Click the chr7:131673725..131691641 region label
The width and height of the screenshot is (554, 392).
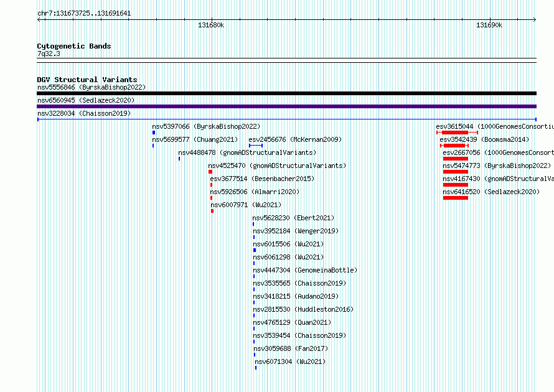[x=84, y=14]
